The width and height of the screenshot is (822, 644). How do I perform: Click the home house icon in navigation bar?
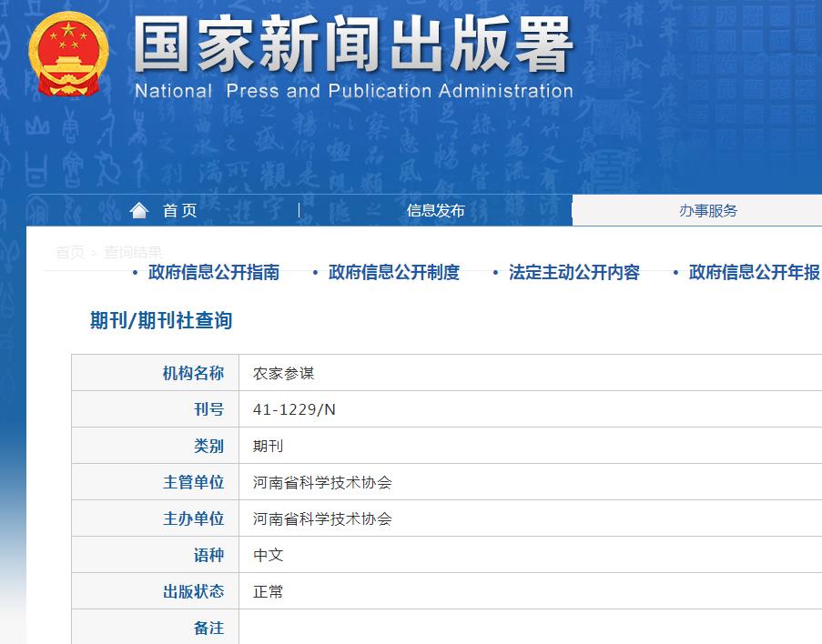pyautogui.click(x=138, y=209)
